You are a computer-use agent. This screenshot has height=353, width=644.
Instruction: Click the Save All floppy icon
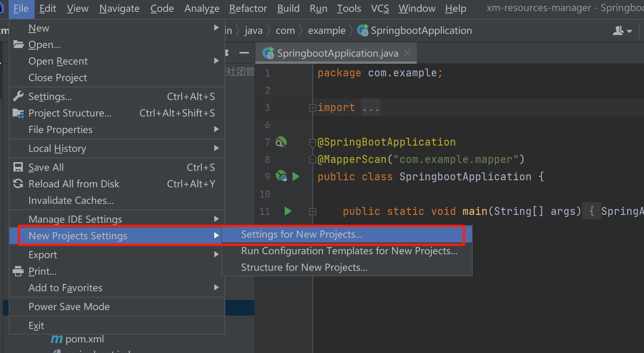[18, 167]
